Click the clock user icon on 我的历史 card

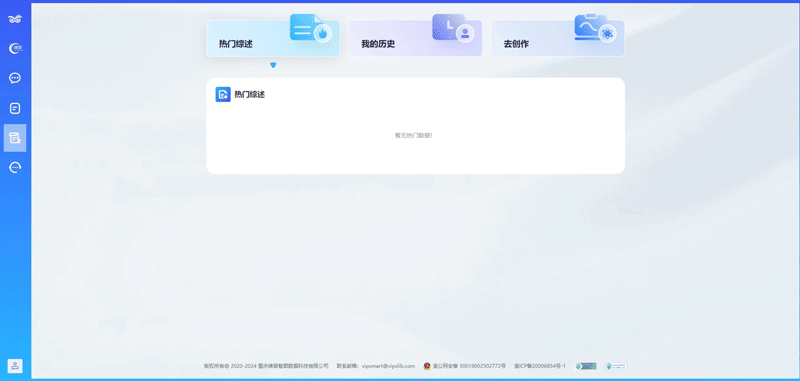pyautogui.click(x=453, y=28)
